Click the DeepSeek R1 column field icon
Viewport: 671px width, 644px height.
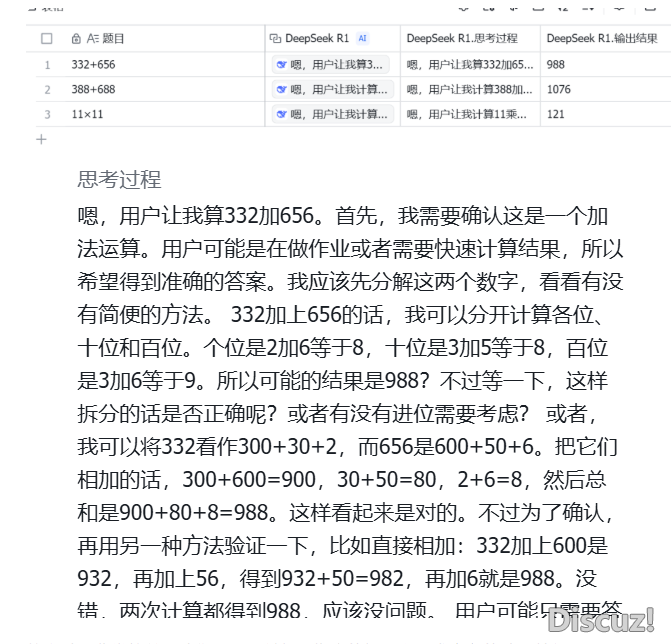[275, 39]
